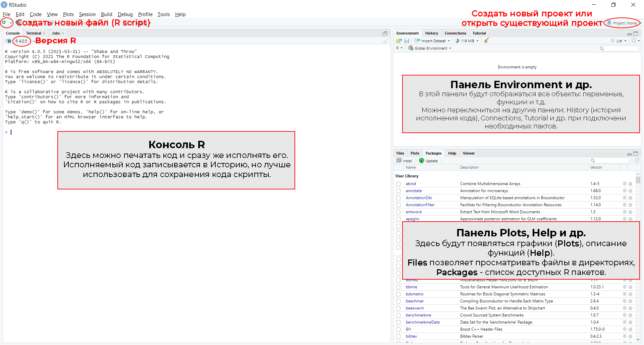
Task: Switch to the Jobs tab
Action: point(56,33)
